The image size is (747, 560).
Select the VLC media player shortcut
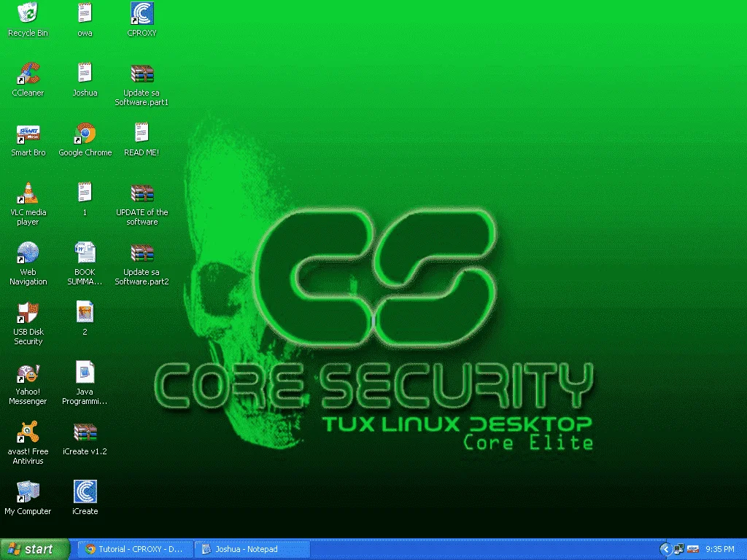(28, 192)
